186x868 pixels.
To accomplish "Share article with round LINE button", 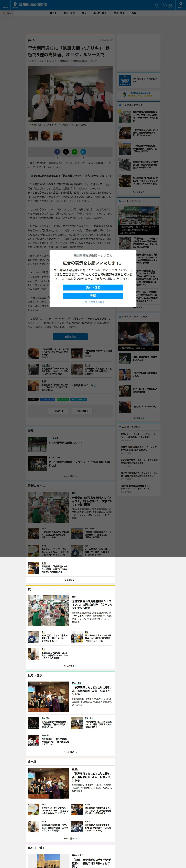I will pos(75,152).
